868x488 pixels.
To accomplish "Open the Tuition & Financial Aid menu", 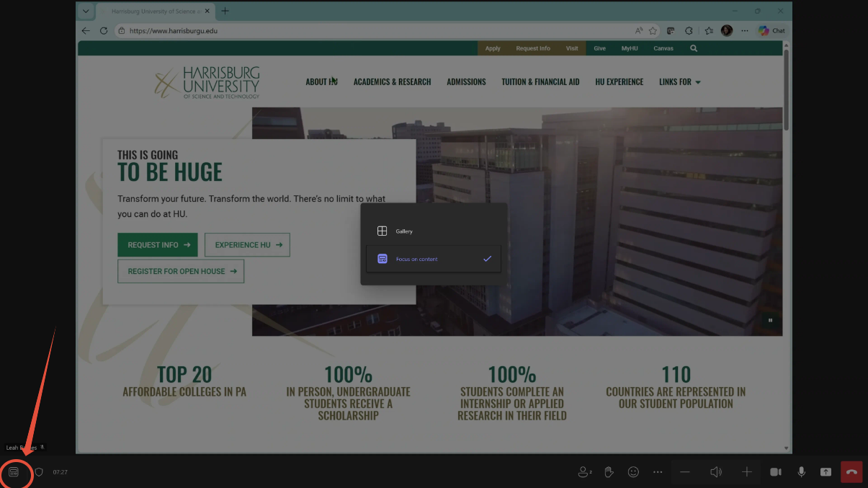I will (x=540, y=82).
